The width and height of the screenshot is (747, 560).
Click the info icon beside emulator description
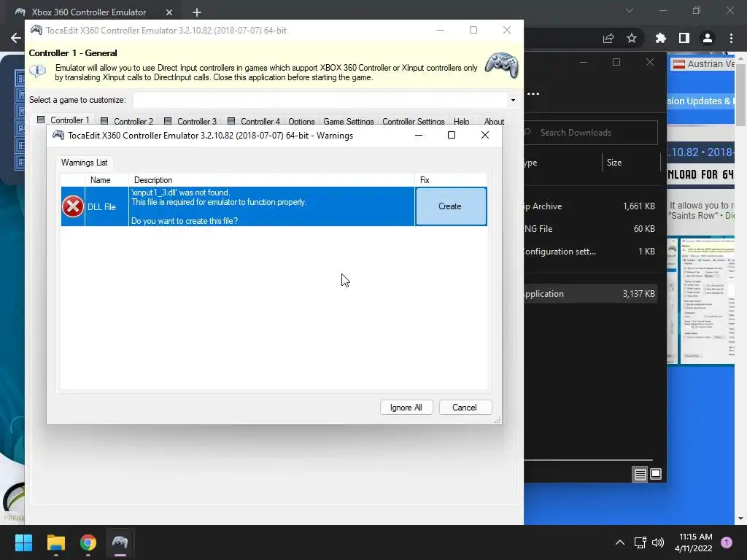click(38, 71)
